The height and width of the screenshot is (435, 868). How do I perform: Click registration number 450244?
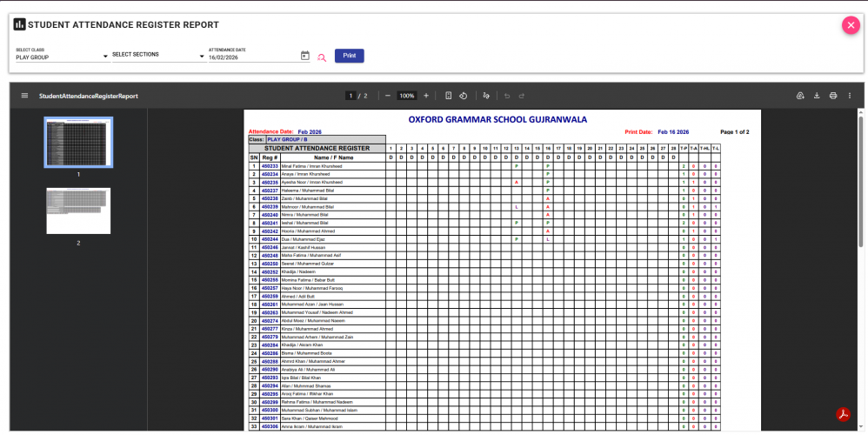click(270, 239)
